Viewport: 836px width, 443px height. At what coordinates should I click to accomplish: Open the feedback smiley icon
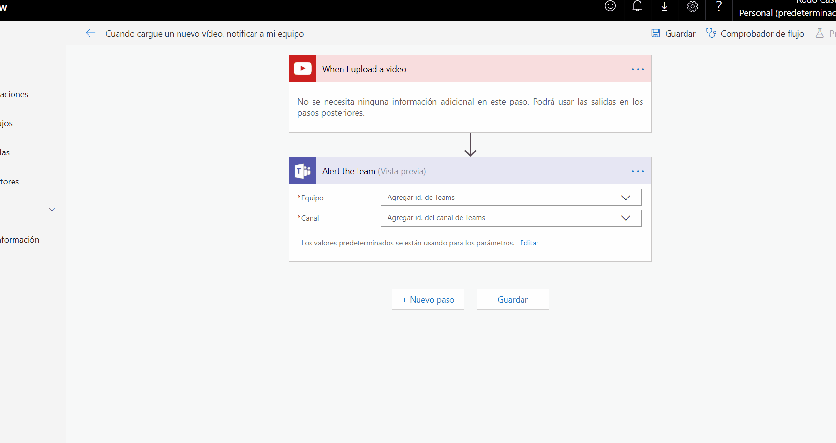pos(610,6)
